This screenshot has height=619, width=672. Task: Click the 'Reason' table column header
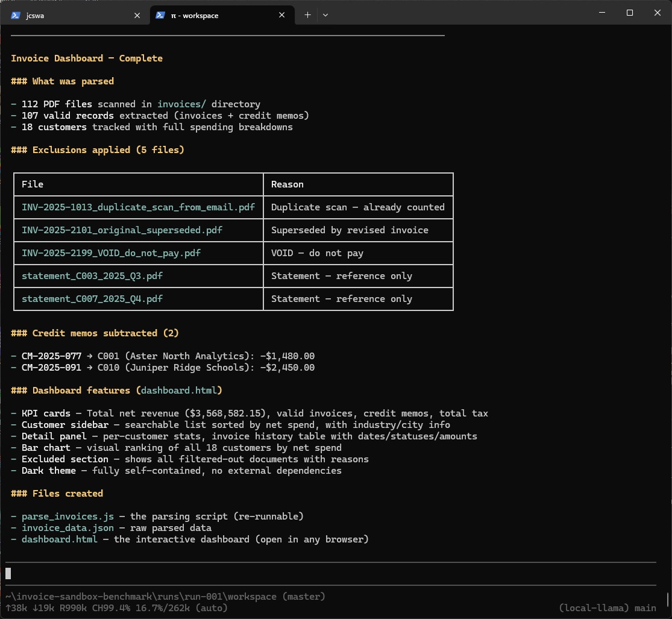[287, 184]
